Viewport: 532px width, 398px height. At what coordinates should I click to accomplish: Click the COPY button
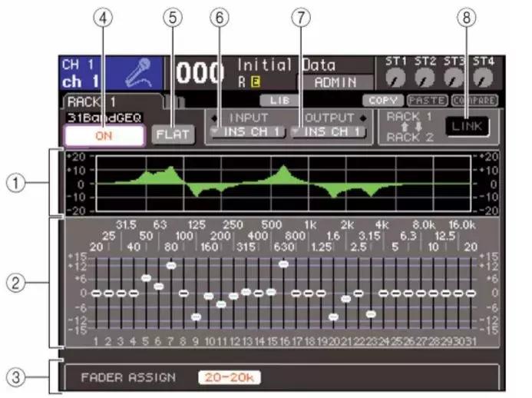point(383,101)
